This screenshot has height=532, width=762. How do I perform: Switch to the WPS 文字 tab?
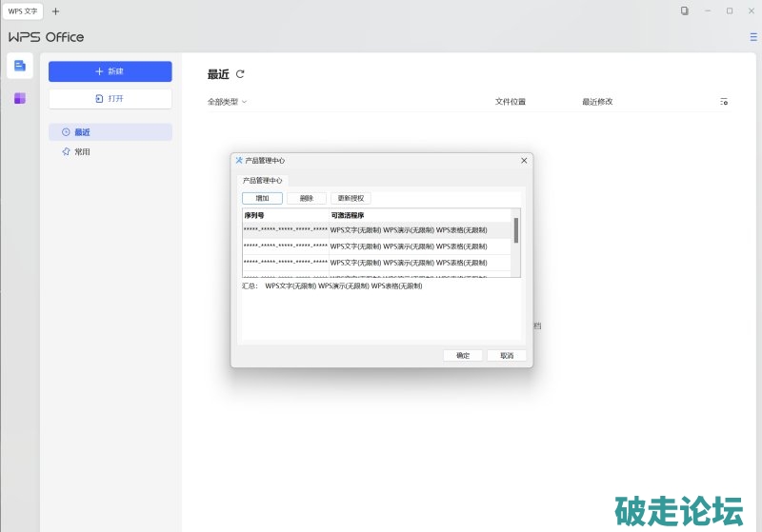coord(23,11)
